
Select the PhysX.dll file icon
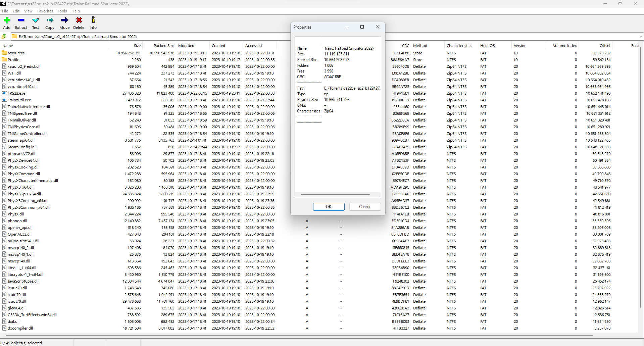point(4,214)
